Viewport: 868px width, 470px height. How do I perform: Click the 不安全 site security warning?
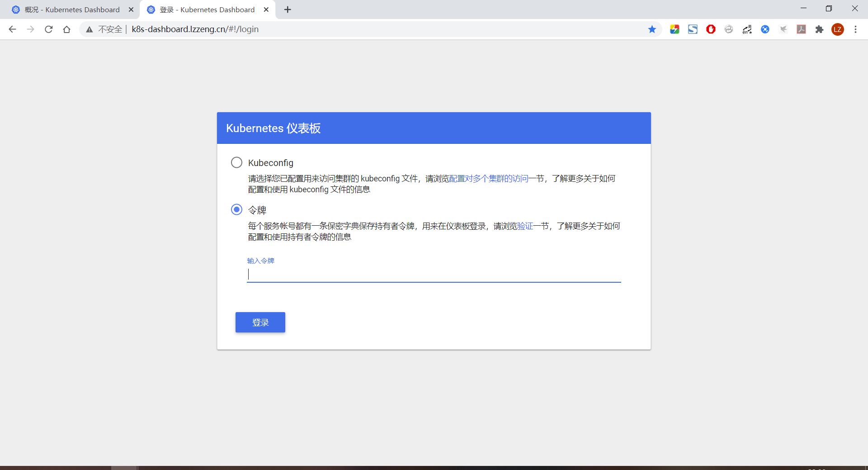[104, 29]
